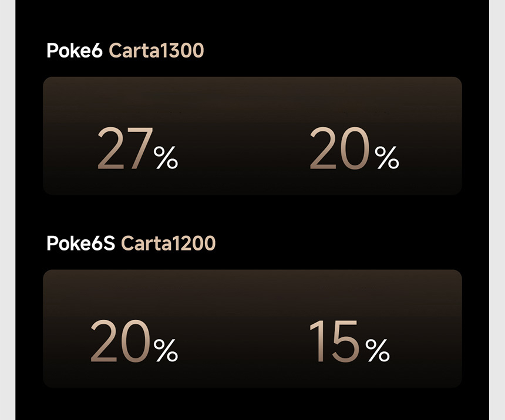The image size is (505, 420).
Task: Click the percent sign in Poke6S 20% stat
Action: tap(166, 350)
